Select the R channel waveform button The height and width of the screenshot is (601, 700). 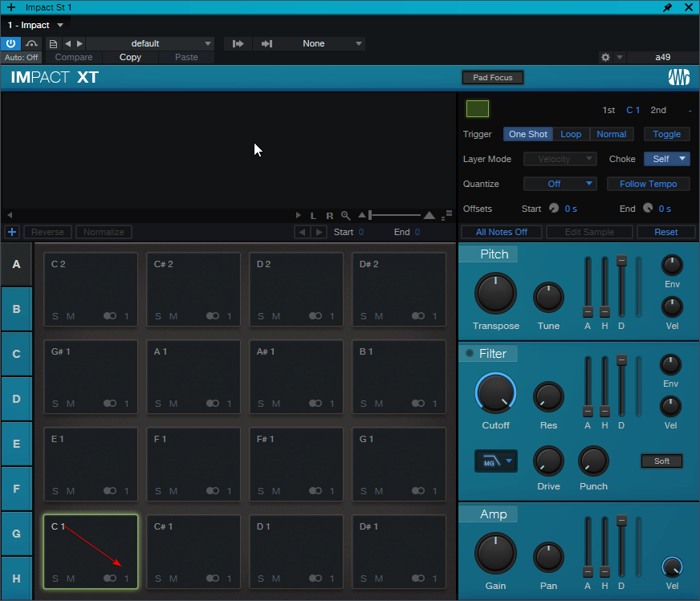pos(329,216)
